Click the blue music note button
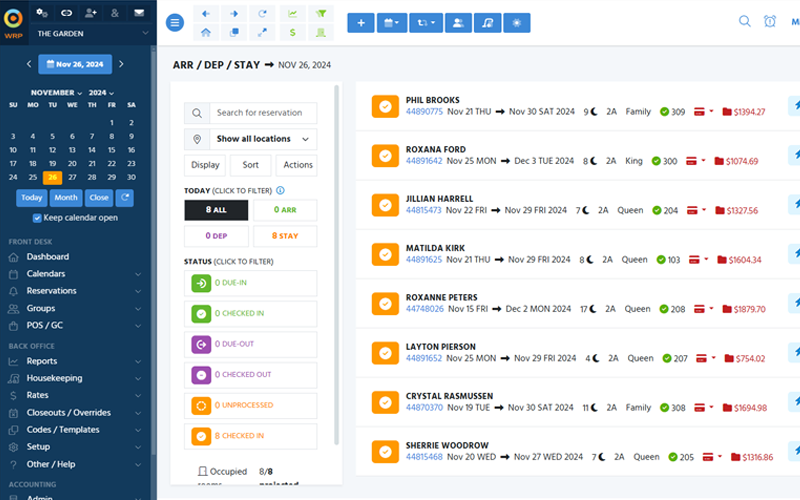Viewport: 800px width, 500px height. coord(487,23)
